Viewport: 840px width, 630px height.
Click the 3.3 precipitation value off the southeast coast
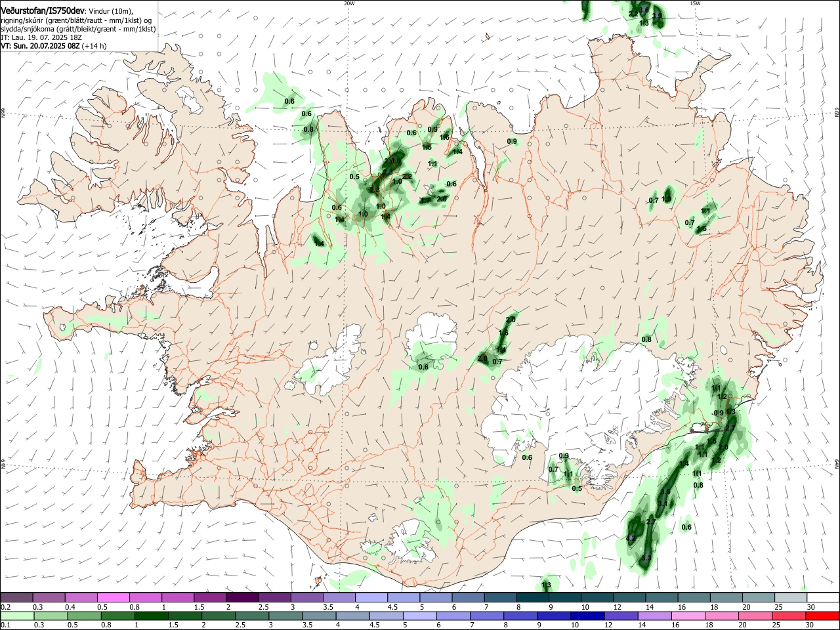[x=646, y=558]
